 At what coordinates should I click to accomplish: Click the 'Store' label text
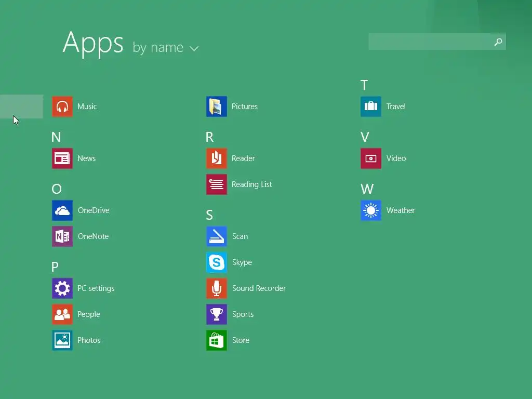[x=241, y=340]
